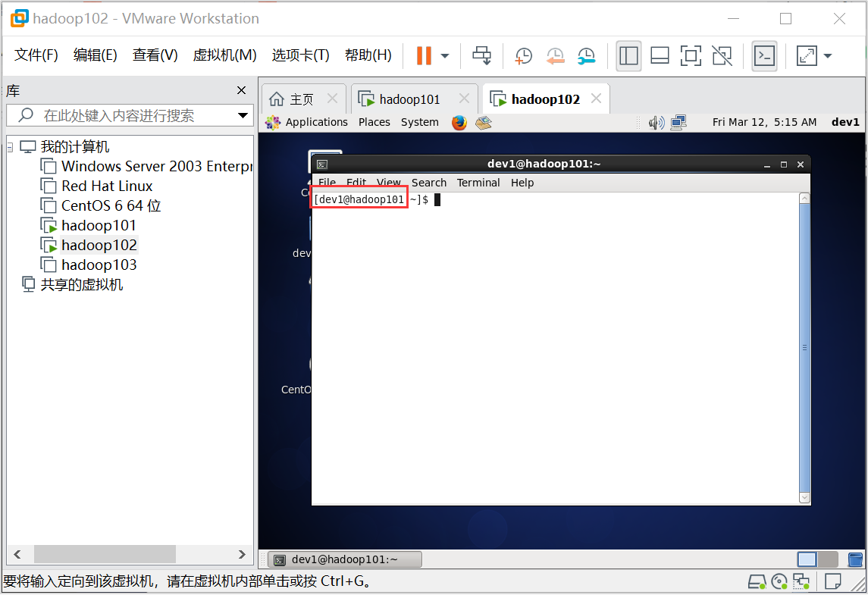Toggle the thumbnail bar view
The height and width of the screenshot is (595, 868).
tap(660, 55)
